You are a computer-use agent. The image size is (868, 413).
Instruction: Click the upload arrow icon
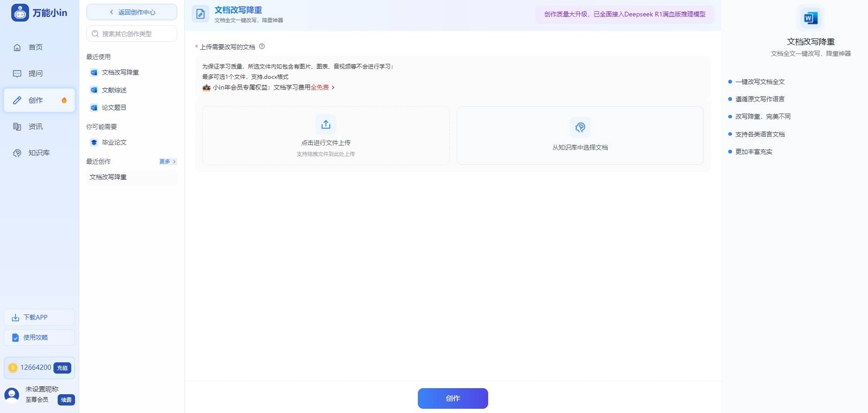click(326, 124)
